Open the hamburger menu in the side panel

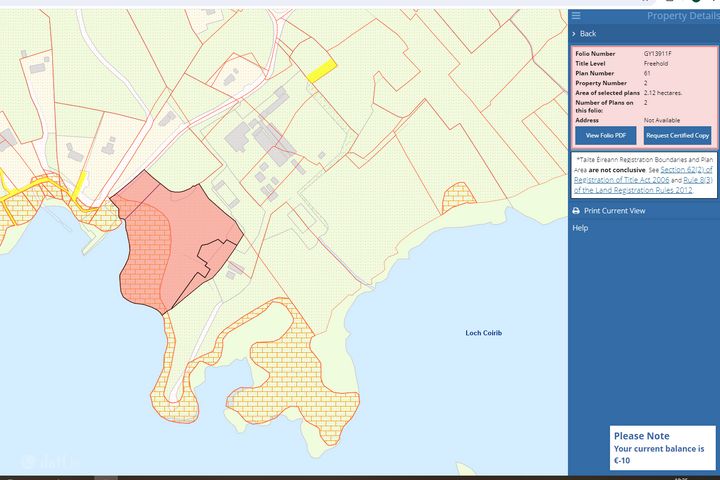pyautogui.click(x=576, y=16)
